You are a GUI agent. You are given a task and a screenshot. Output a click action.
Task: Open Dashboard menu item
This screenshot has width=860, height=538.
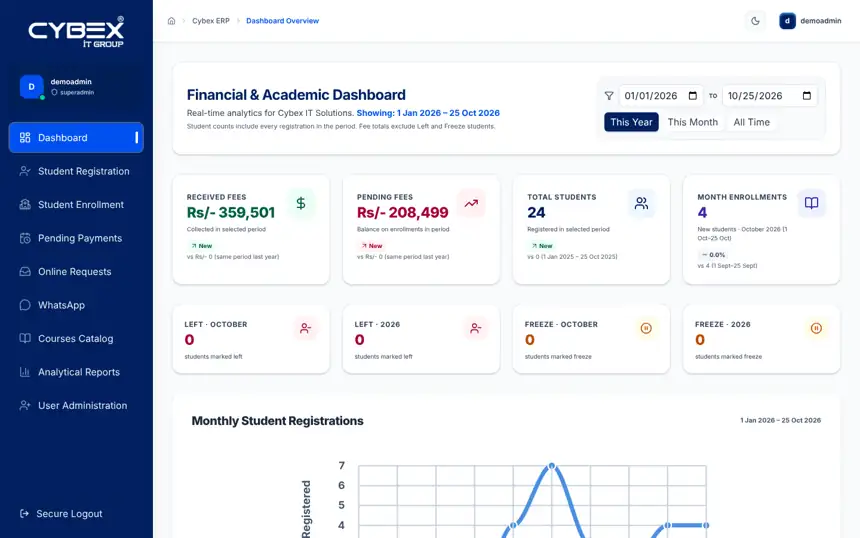coord(76,138)
